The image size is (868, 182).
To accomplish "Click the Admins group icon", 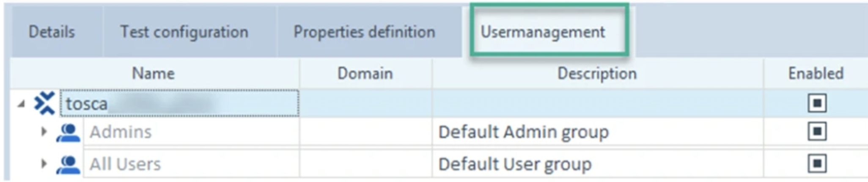I will tap(68, 132).
